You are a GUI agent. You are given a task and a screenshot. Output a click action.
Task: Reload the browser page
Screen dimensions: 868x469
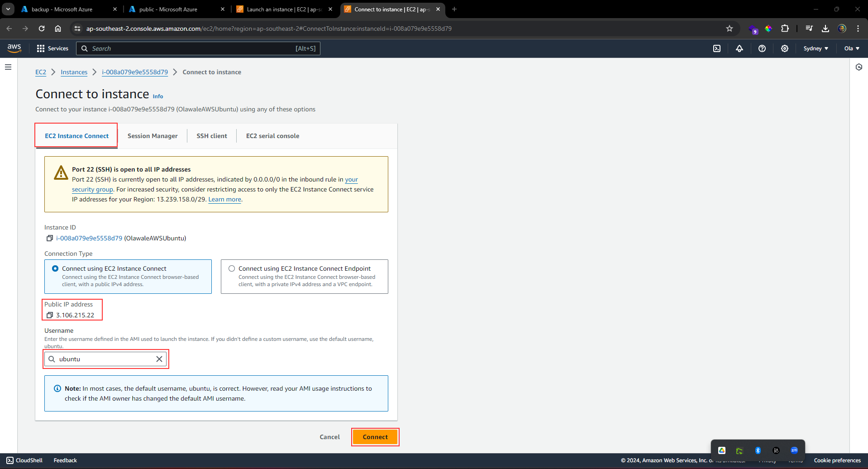point(42,29)
